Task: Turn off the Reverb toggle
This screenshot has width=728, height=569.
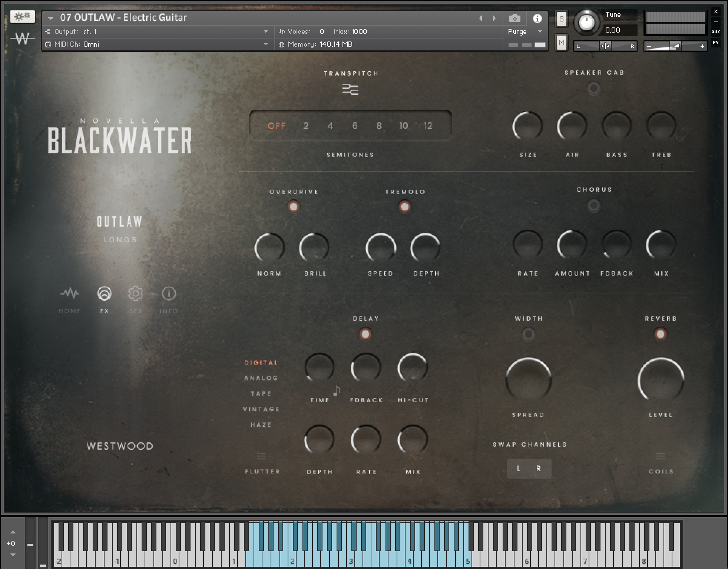Action: coord(660,334)
